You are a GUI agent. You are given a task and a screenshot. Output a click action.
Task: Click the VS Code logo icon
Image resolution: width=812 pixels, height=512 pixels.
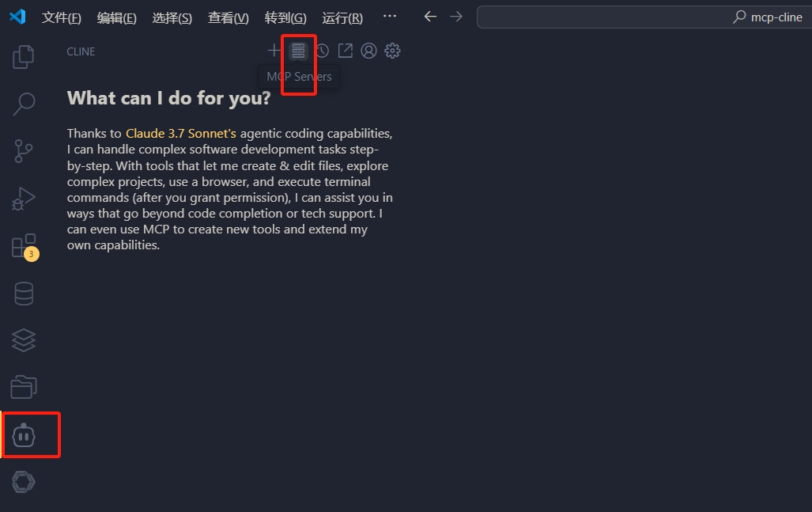click(x=17, y=17)
